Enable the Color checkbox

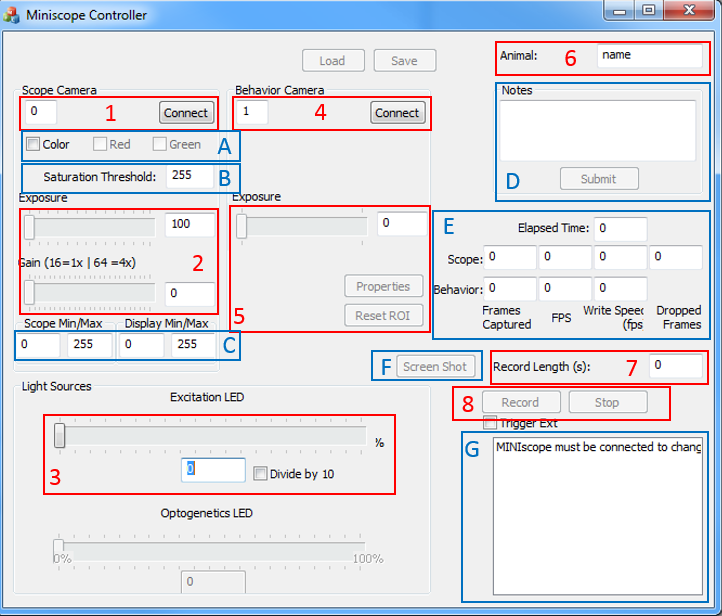click(x=33, y=144)
